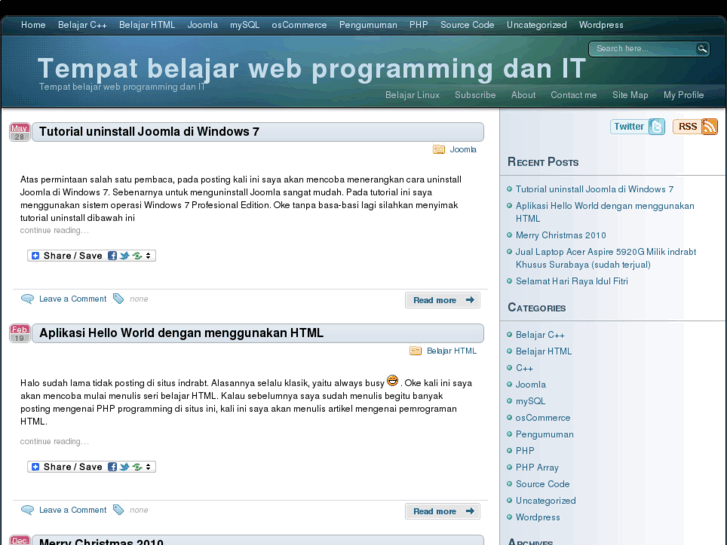Click the search magnifier icon

pos(702,48)
